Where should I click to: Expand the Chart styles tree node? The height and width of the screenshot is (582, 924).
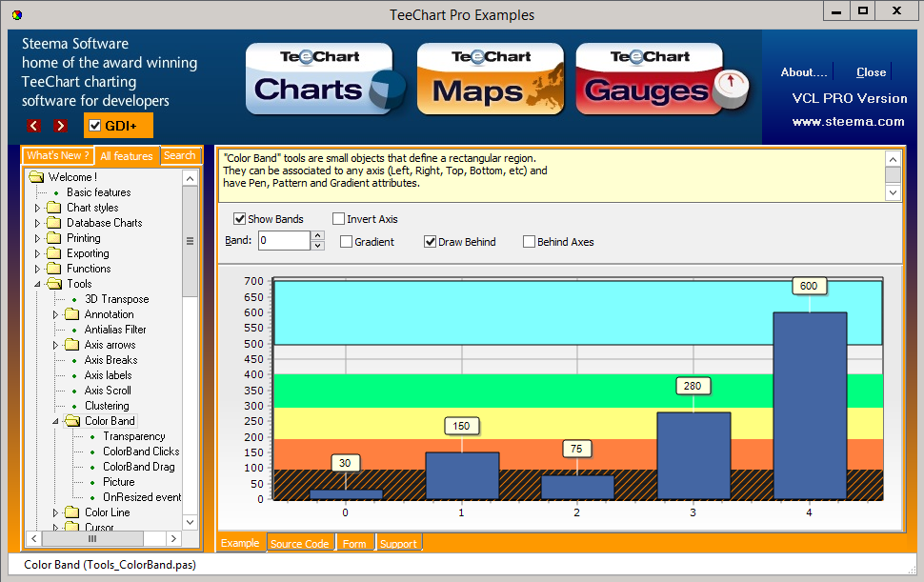(38, 208)
